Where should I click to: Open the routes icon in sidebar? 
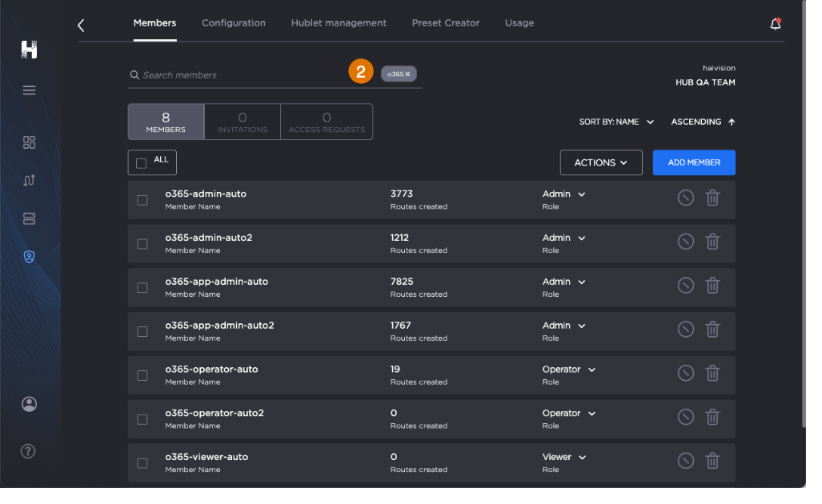coord(30,180)
